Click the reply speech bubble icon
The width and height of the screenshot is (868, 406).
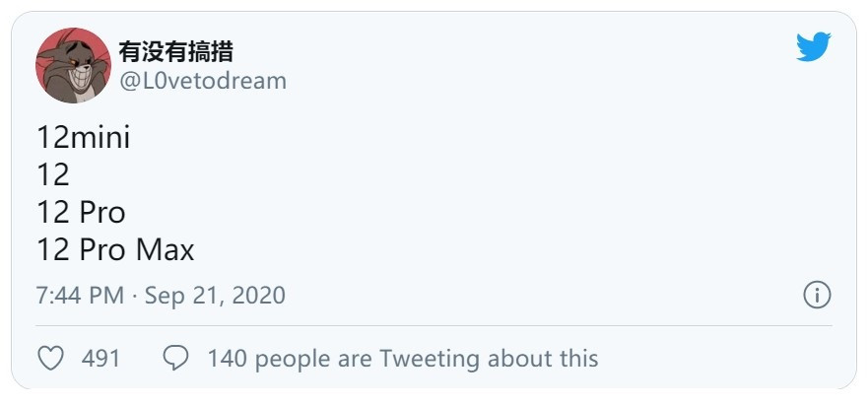(x=175, y=359)
